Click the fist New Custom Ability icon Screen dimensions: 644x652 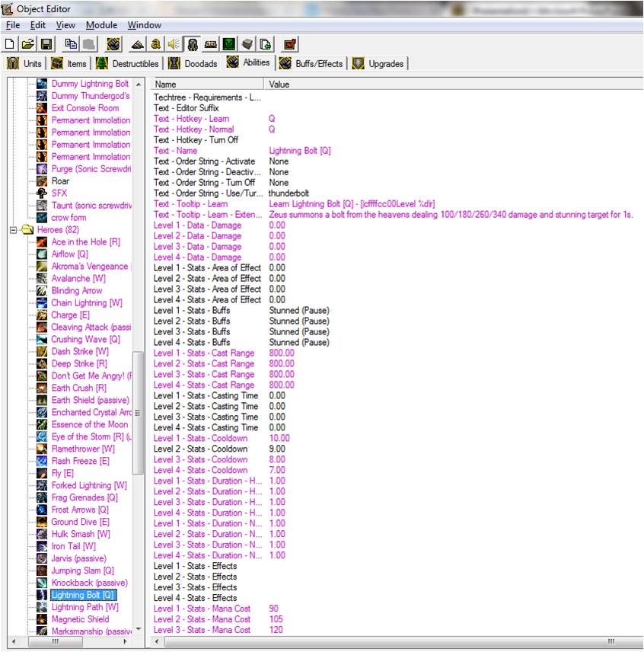(114, 44)
